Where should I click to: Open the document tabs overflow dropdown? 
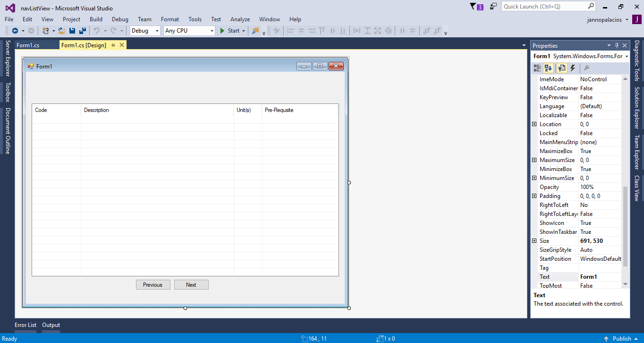click(524, 45)
